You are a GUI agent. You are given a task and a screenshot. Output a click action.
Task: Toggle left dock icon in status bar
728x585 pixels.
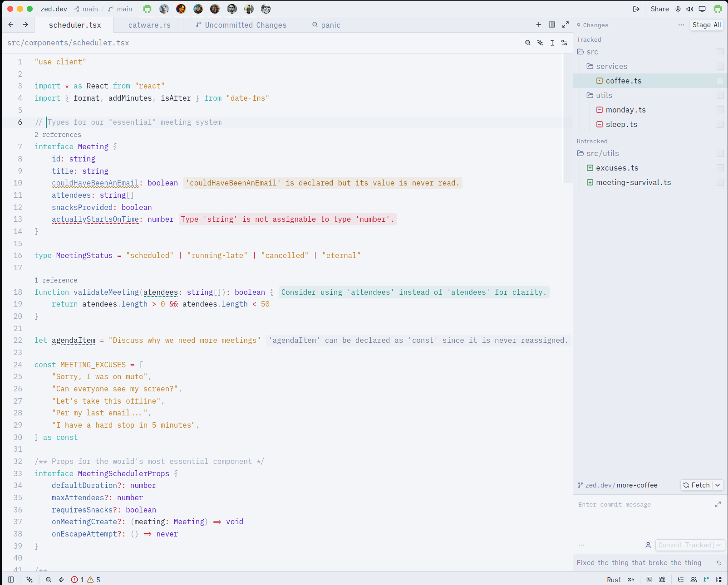(11, 580)
